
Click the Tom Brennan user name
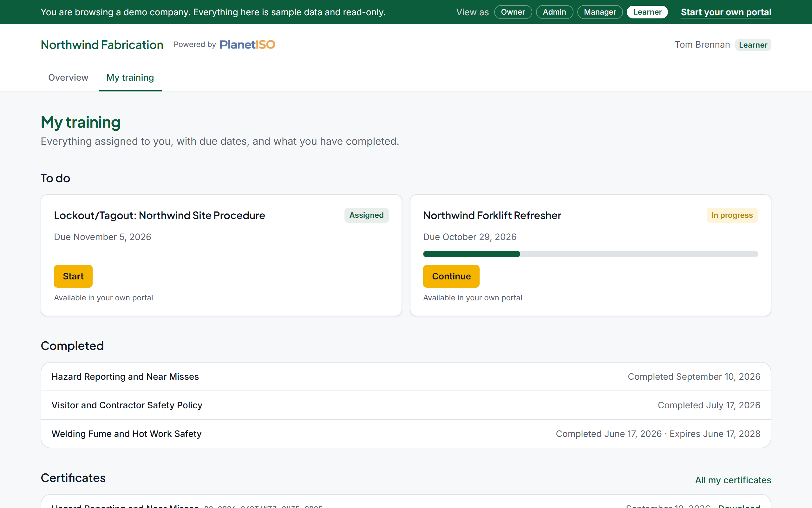point(702,45)
